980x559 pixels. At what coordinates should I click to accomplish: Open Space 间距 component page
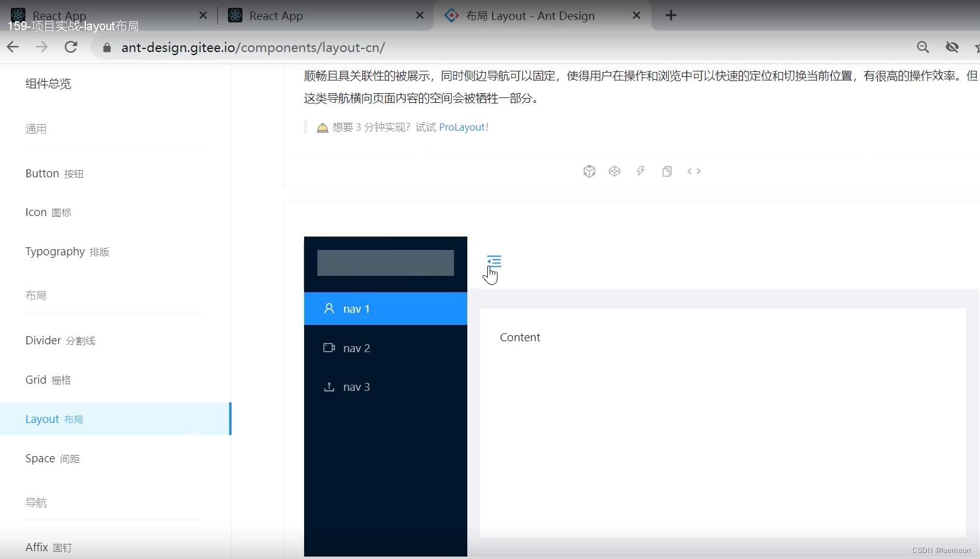click(53, 459)
